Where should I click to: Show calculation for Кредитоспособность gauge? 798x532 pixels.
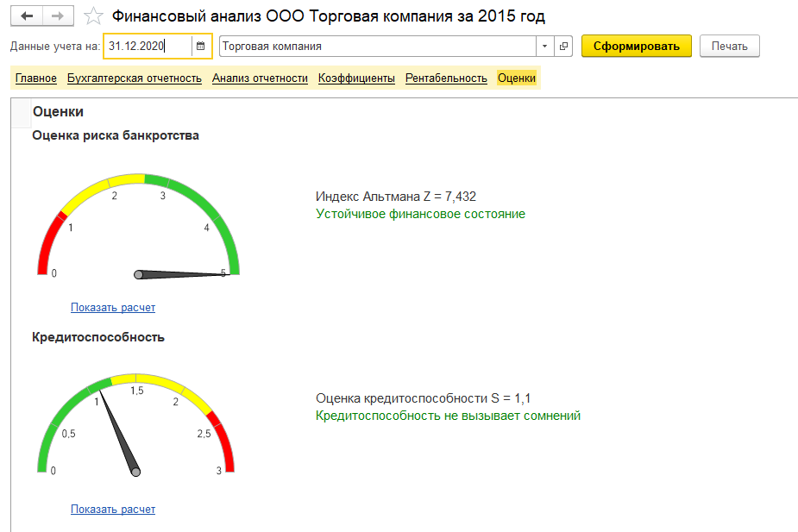(113, 509)
